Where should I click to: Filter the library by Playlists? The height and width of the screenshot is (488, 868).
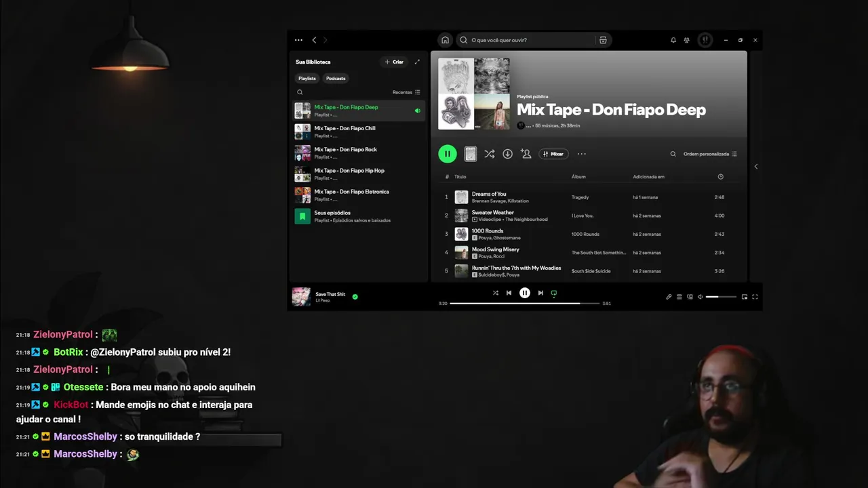307,78
